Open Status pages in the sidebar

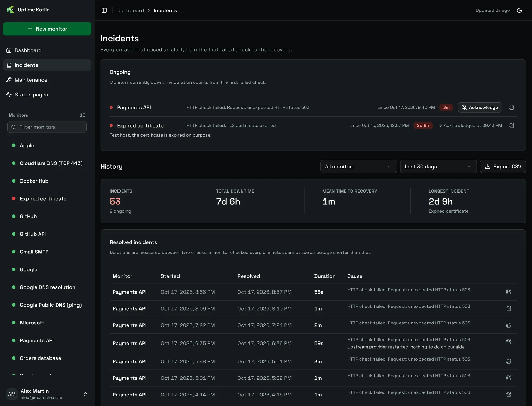click(47, 95)
